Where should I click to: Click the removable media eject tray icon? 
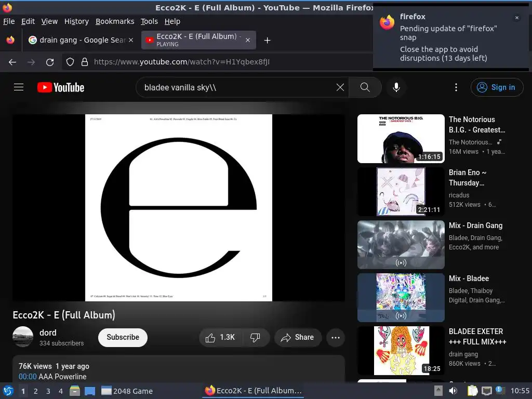pyautogui.click(x=438, y=391)
